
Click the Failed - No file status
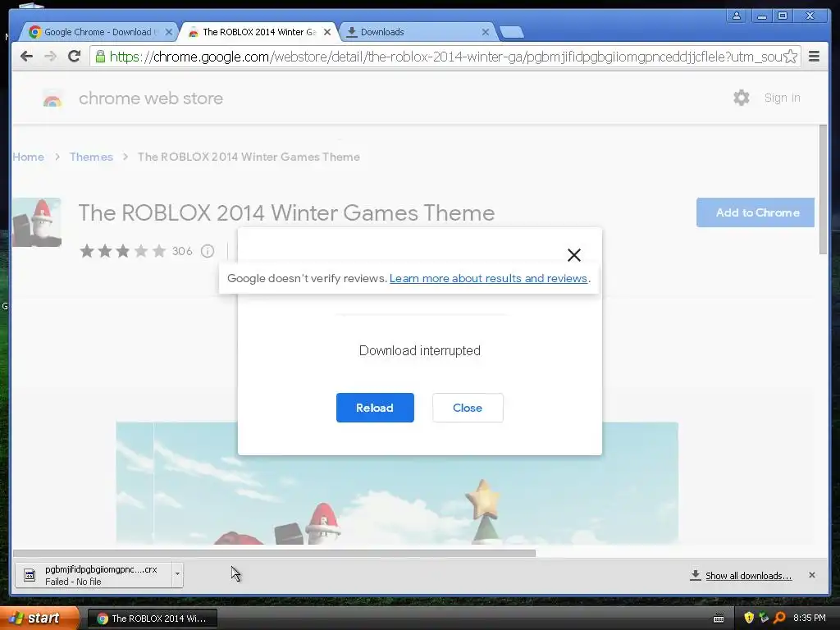point(73,582)
